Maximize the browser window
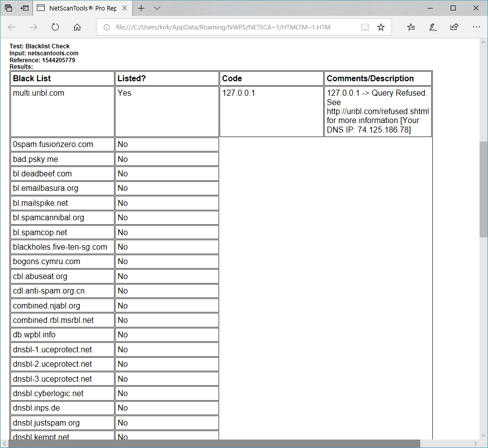Screen dimensions: 488x448 [453, 8]
